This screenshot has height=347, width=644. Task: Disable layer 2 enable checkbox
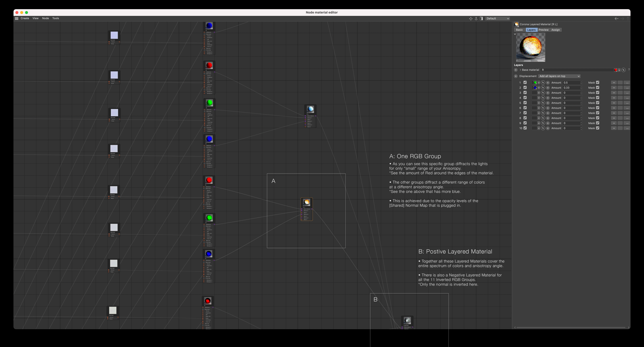[525, 88]
